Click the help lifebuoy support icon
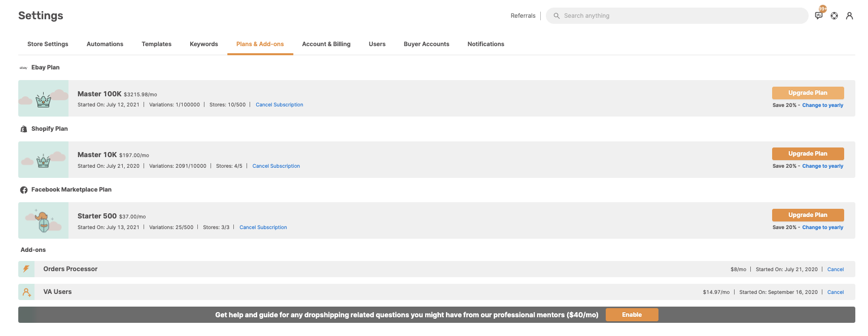The height and width of the screenshot is (336, 868). coord(834,16)
